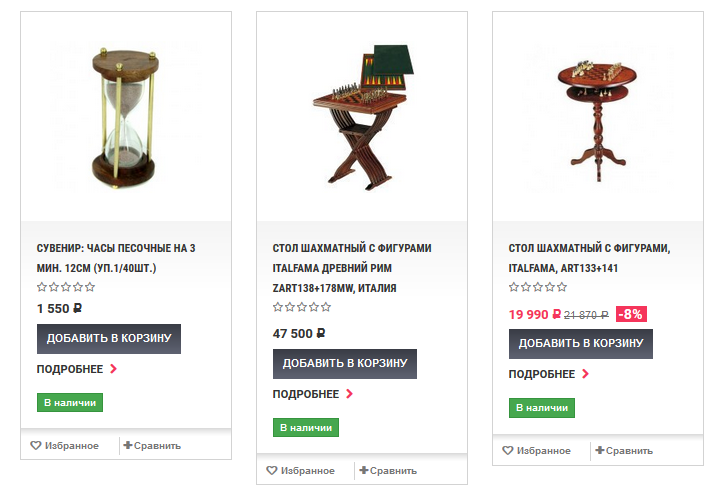Screen dimensions: 723x493
Task: Click plus icon Сравнить for 19 990 table
Action: tap(600, 450)
